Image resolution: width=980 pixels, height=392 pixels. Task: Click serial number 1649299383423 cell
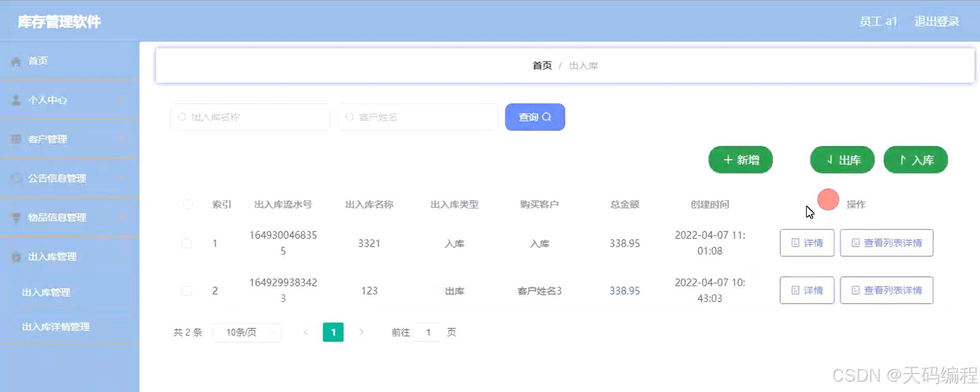(283, 291)
